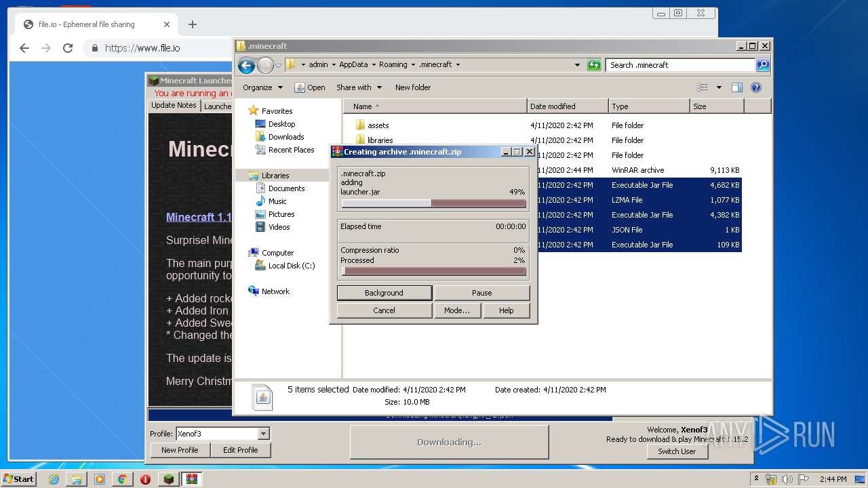Click the Minecraft launcher taskbar icon
This screenshot has height=488, width=868.
tap(168, 479)
